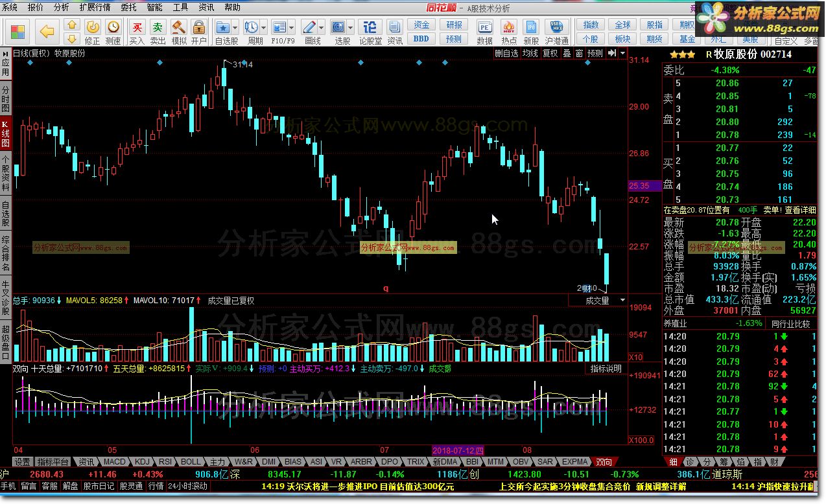Open the 新股 IPO icon
826x504 pixels.
[531, 31]
